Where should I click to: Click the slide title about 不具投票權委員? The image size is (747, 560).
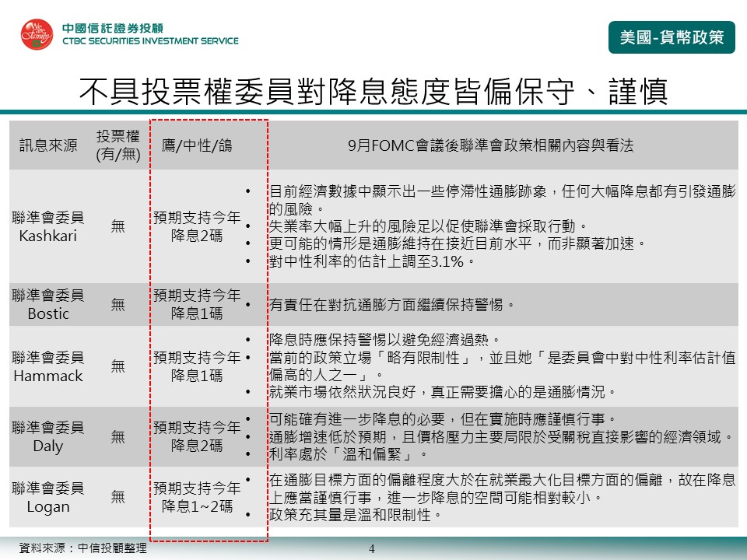[x=373, y=91]
